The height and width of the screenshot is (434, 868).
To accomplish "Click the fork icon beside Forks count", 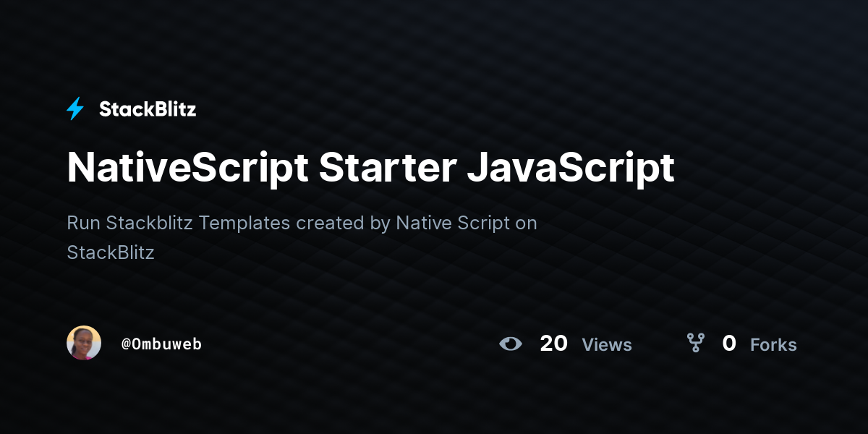I will pos(696,344).
